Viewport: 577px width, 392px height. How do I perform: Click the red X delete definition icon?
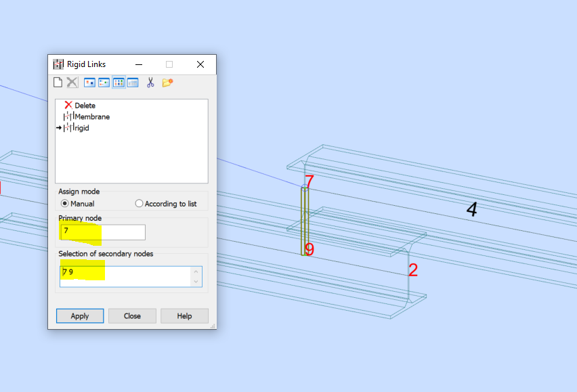click(72, 82)
